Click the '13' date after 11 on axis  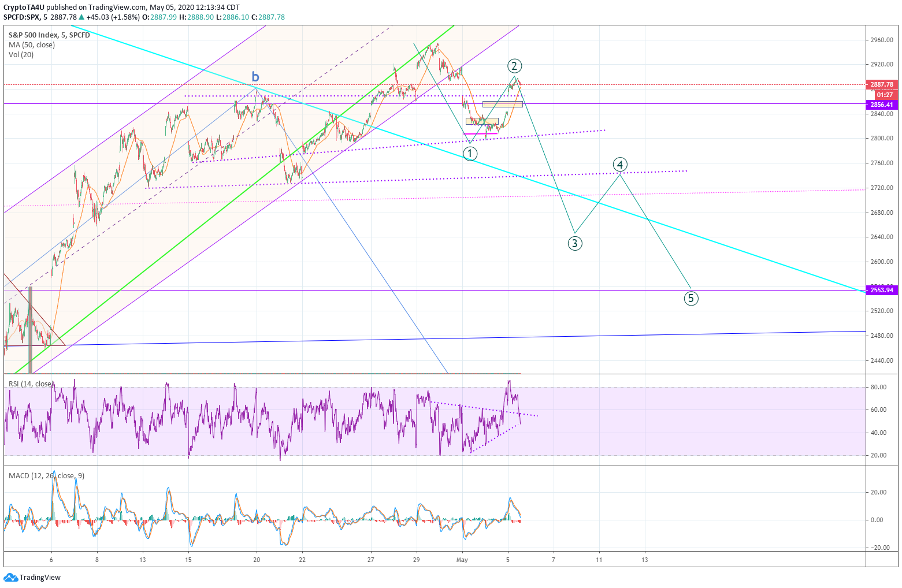645,560
